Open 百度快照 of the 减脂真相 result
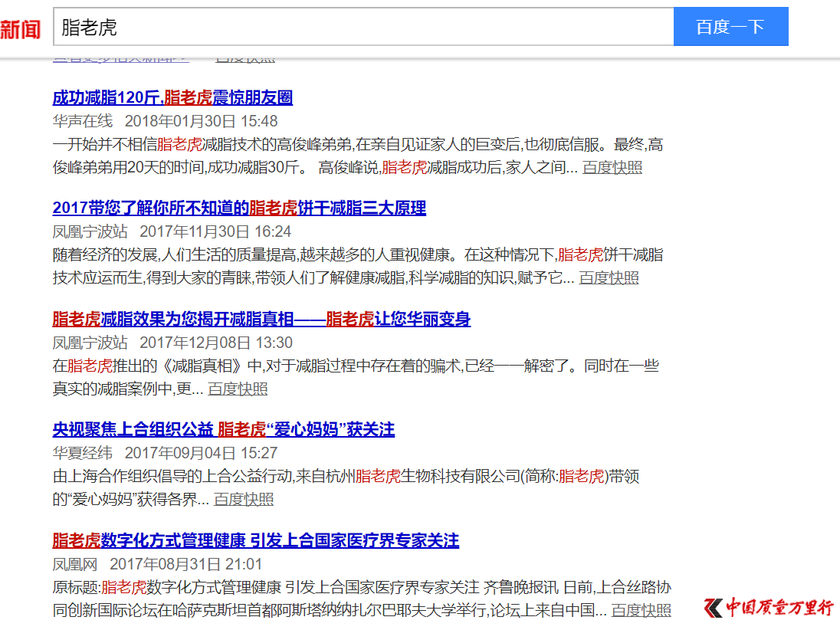This screenshot has height=630, width=840. click(x=238, y=389)
